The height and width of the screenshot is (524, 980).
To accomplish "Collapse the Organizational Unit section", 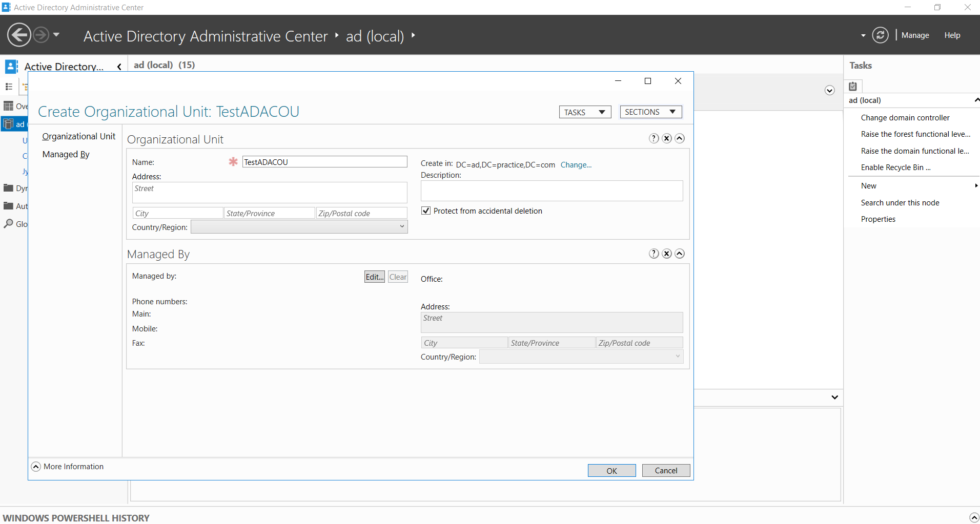I will (x=680, y=138).
